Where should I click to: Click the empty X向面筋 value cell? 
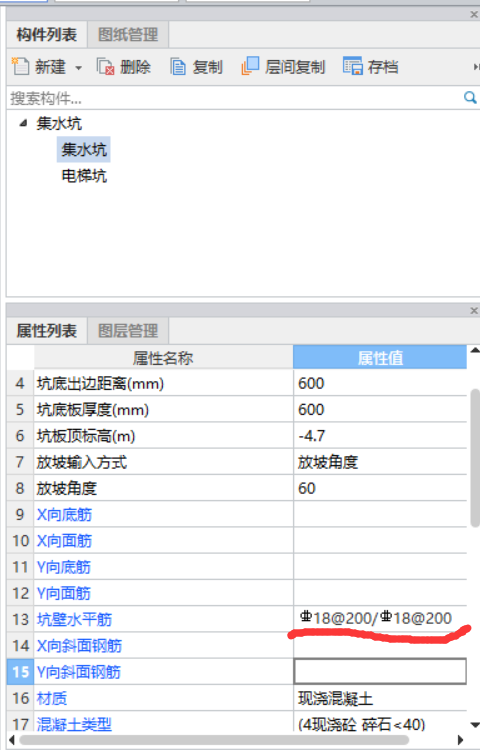380,541
